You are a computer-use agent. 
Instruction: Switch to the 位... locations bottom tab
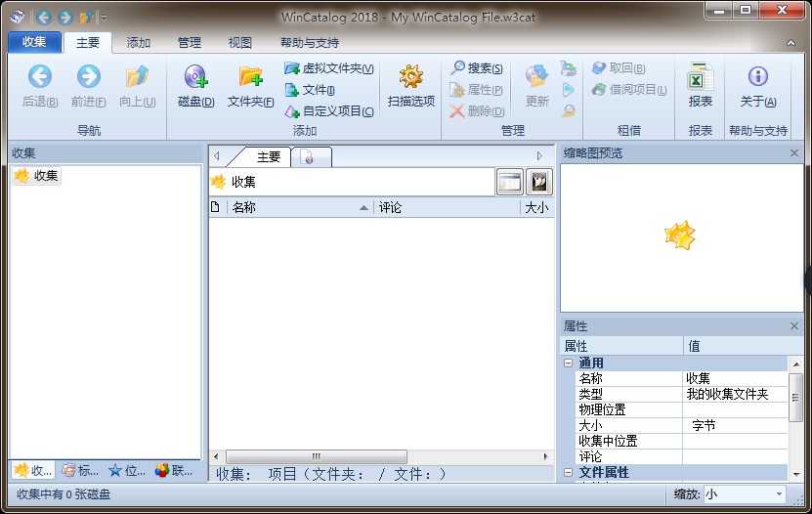pyautogui.click(x=127, y=471)
